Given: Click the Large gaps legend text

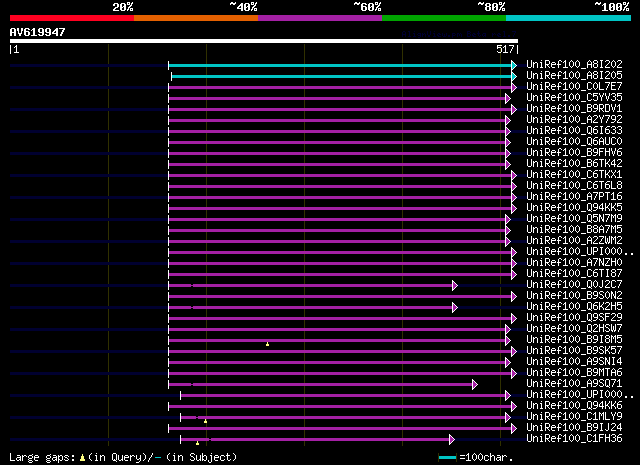Looking at the screenshot, I should tap(123, 457).
